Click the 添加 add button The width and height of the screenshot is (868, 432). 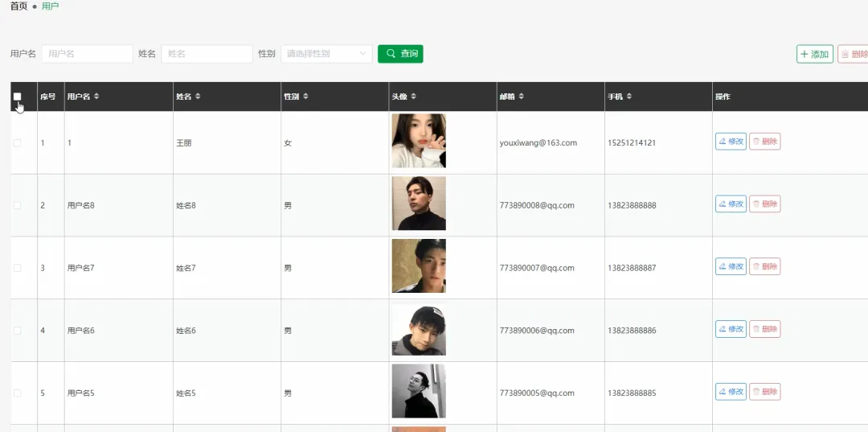[x=814, y=54]
